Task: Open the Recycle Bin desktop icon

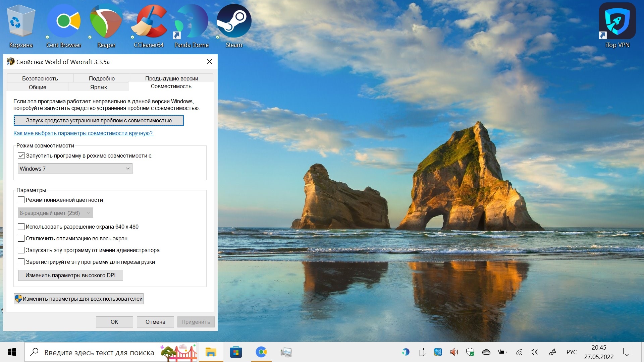Action: coord(21,26)
